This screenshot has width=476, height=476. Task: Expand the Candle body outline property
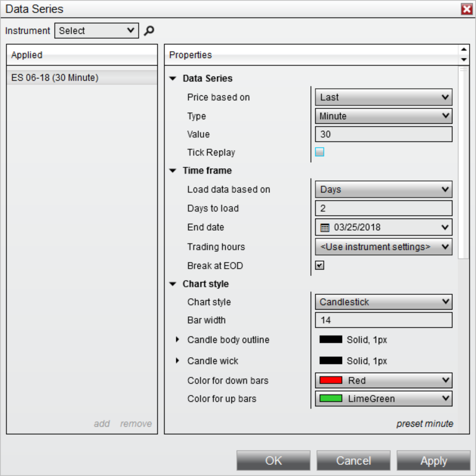pyautogui.click(x=178, y=339)
